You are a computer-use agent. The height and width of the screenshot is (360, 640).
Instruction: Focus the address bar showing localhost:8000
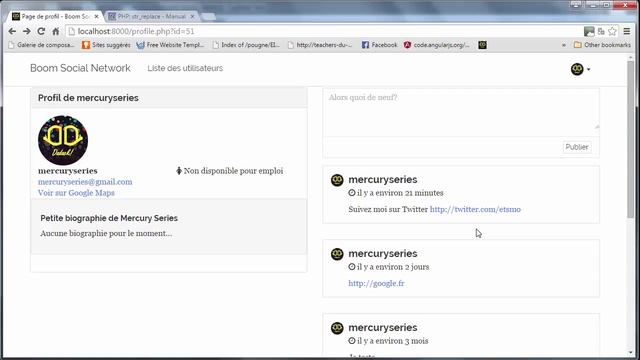click(322, 31)
